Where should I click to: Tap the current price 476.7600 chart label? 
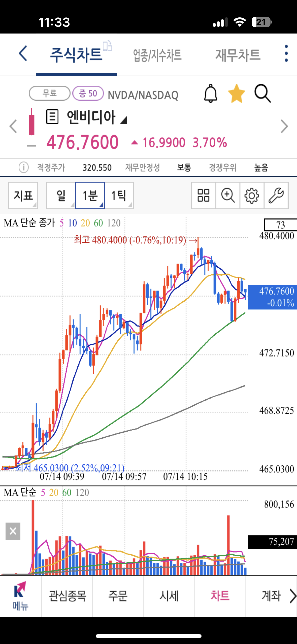(x=272, y=297)
